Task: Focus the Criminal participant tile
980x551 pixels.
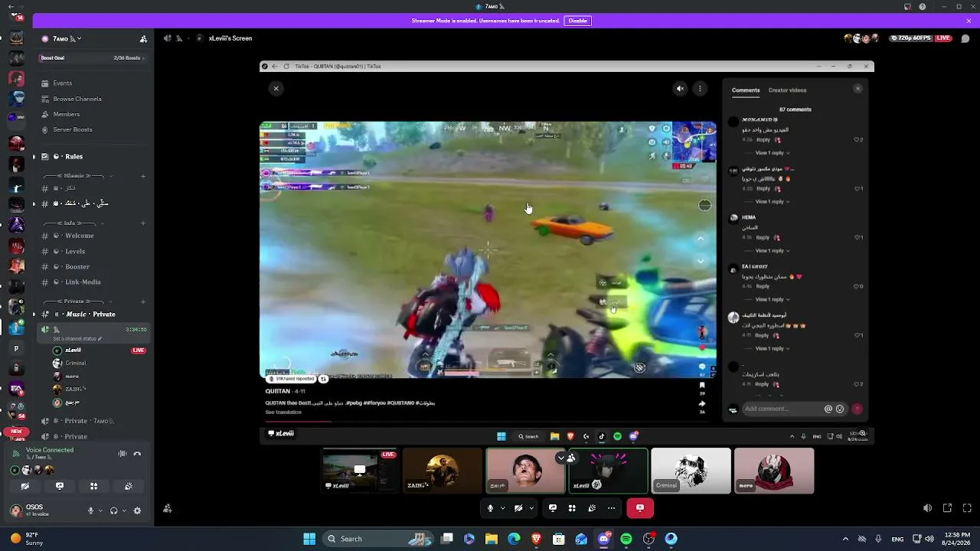Action: tap(691, 471)
